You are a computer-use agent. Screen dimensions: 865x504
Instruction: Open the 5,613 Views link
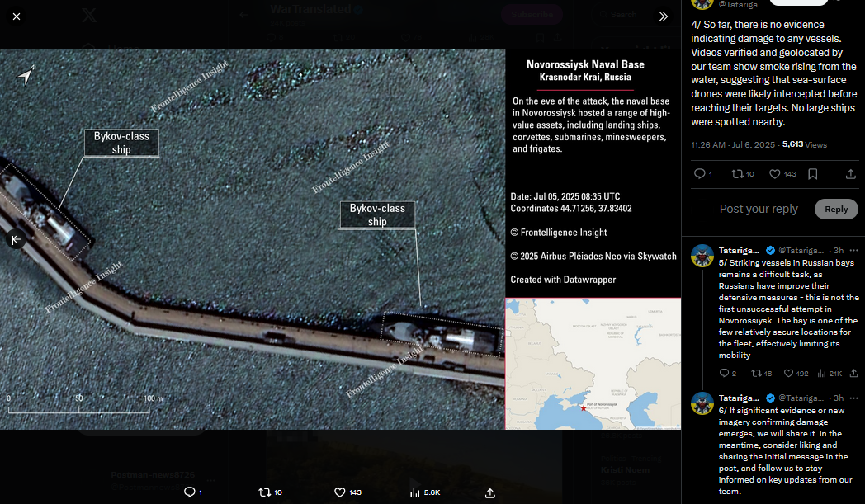click(x=804, y=144)
